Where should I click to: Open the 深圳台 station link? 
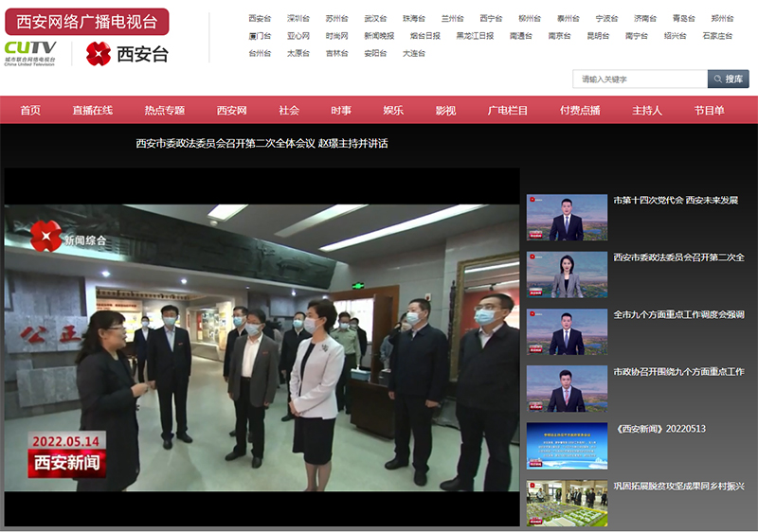pos(298,18)
